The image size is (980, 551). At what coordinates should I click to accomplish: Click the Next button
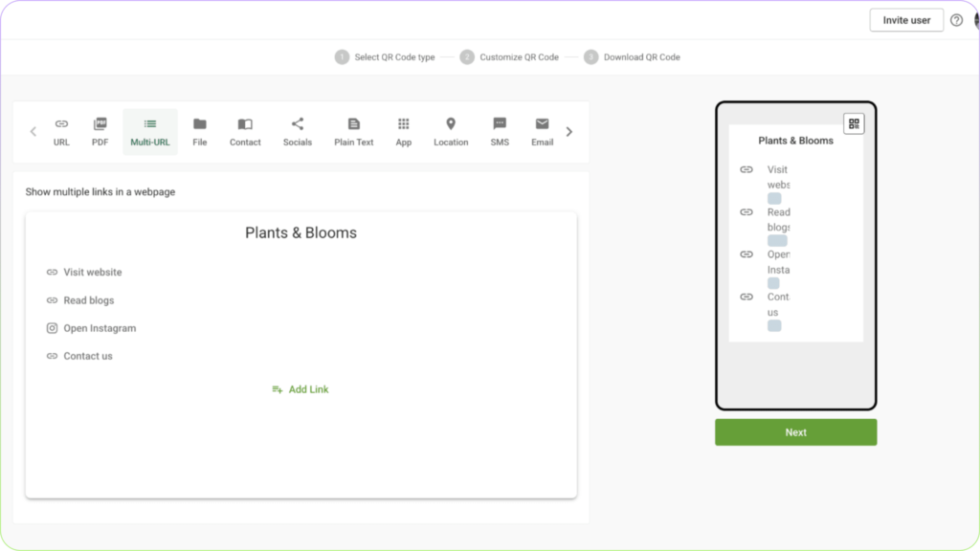tap(795, 431)
